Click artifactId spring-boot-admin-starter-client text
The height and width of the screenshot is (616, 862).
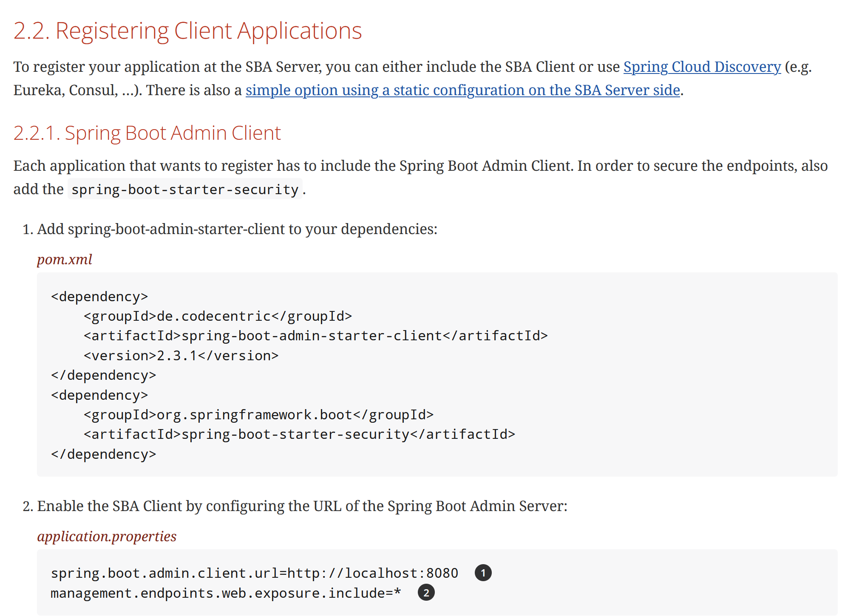(310, 335)
